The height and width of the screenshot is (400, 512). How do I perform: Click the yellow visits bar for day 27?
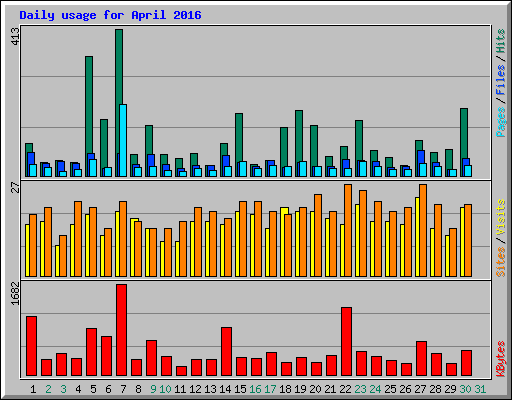pyautogui.click(x=417, y=237)
